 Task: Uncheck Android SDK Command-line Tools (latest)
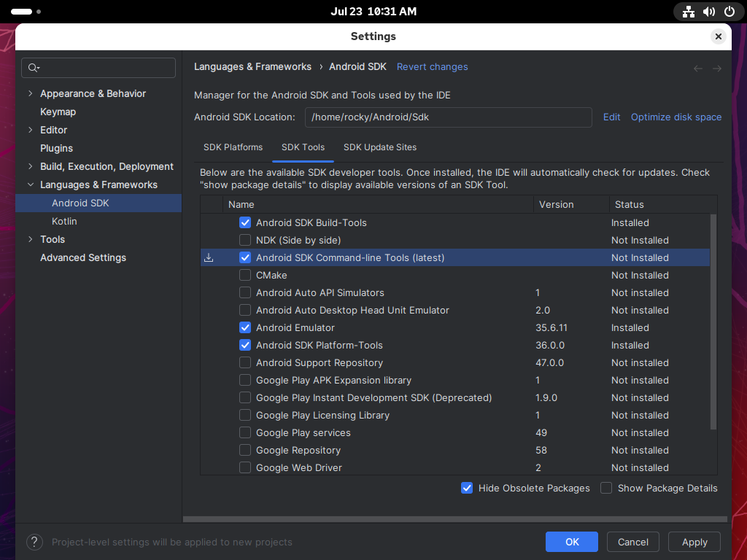(245, 257)
